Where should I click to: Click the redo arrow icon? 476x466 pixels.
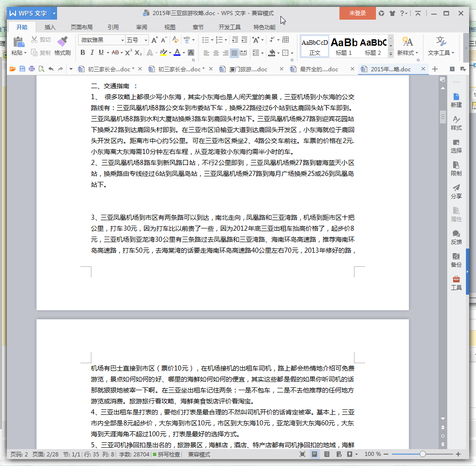[60, 69]
